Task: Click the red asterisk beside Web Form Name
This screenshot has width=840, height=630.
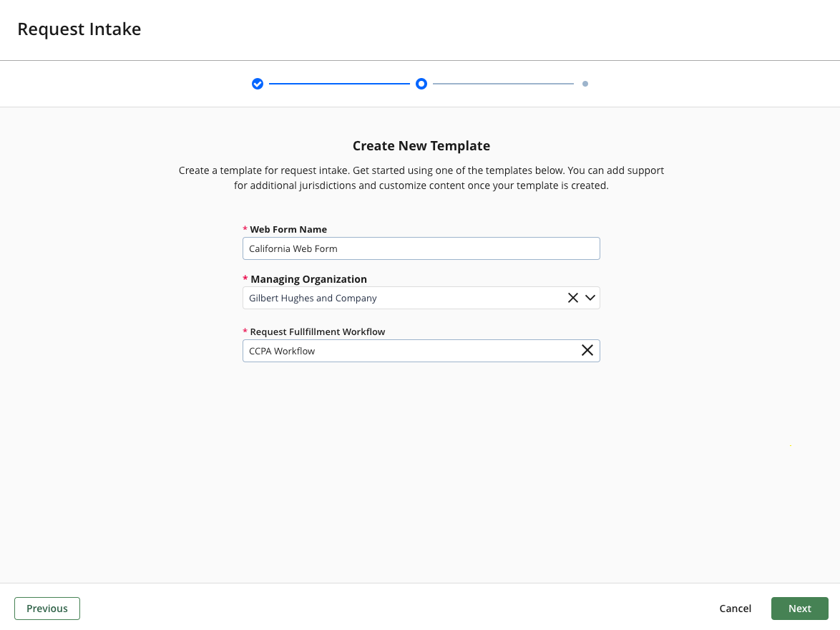Action: [245, 229]
